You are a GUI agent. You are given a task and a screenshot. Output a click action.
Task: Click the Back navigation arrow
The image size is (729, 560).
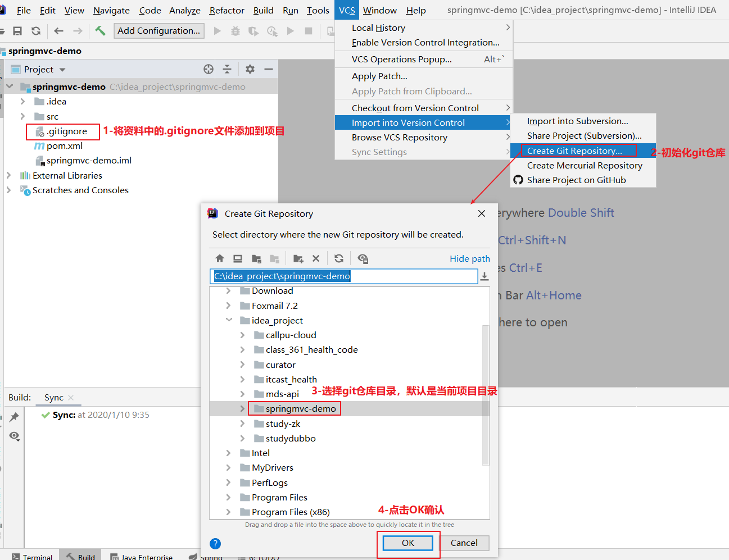click(58, 31)
